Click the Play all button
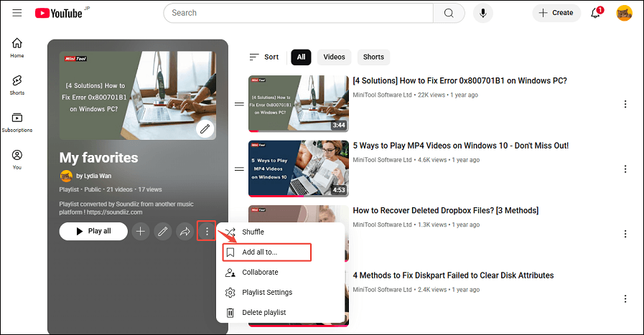Screen dimensions: 644x335 point(93,232)
